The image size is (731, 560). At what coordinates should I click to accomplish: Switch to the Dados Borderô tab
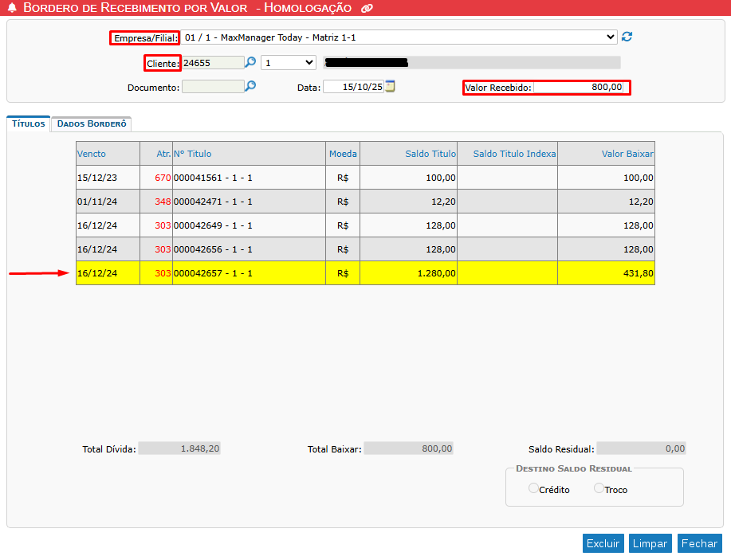[x=92, y=124]
